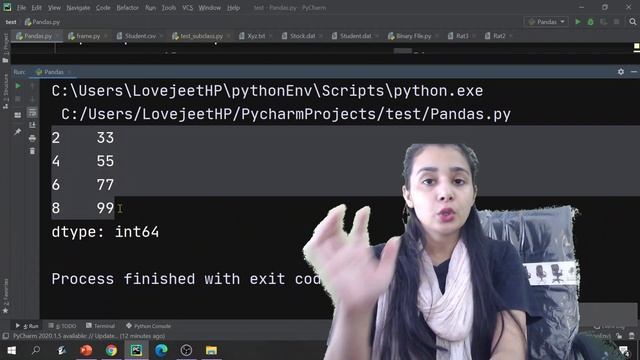640x360 pixels.
Task: Open Search Everywhere magnifier
Action: (633, 22)
